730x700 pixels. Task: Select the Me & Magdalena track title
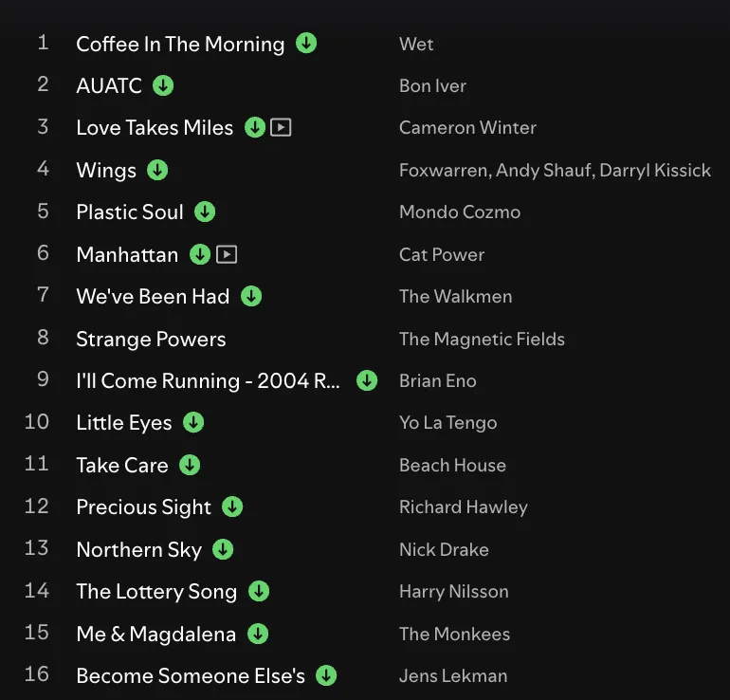pyautogui.click(x=155, y=634)
